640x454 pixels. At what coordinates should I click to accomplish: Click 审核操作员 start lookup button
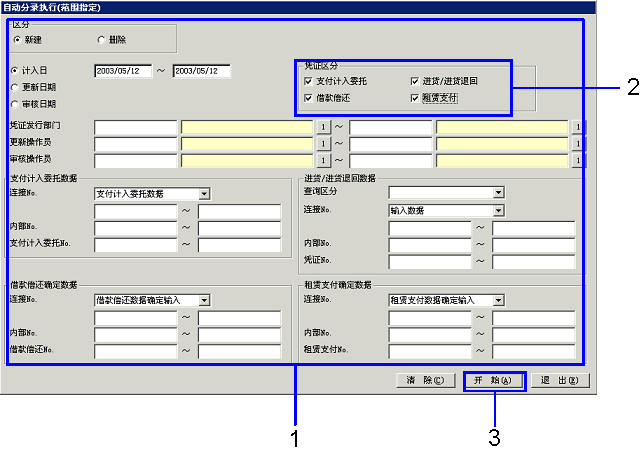(x=323, y=160)
